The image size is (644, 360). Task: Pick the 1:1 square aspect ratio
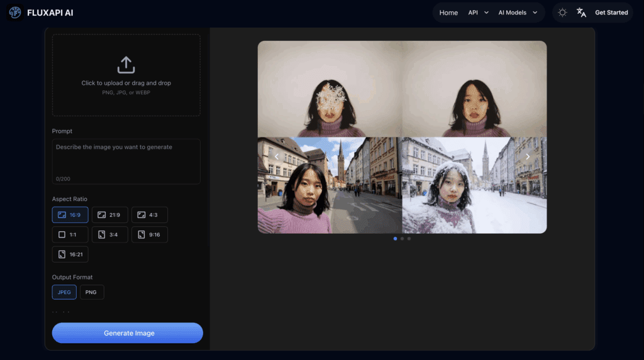click(x=70, y=234)
